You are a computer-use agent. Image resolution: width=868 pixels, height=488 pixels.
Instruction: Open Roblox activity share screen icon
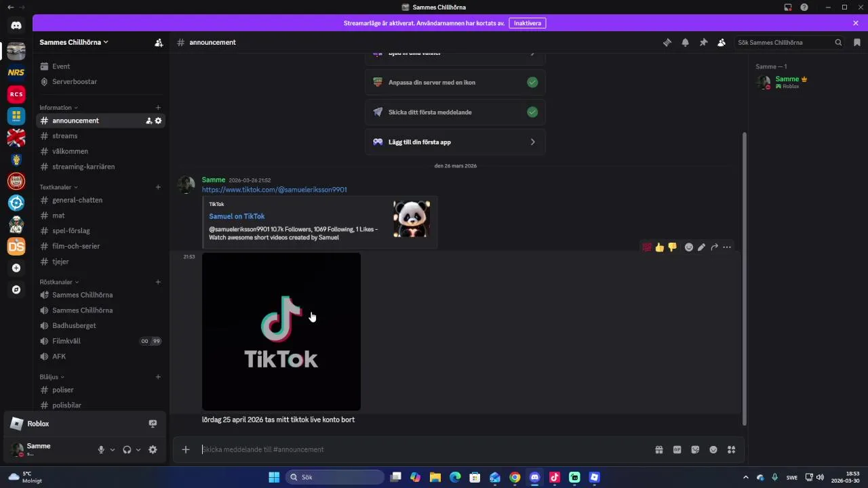(x=153, y=424)
